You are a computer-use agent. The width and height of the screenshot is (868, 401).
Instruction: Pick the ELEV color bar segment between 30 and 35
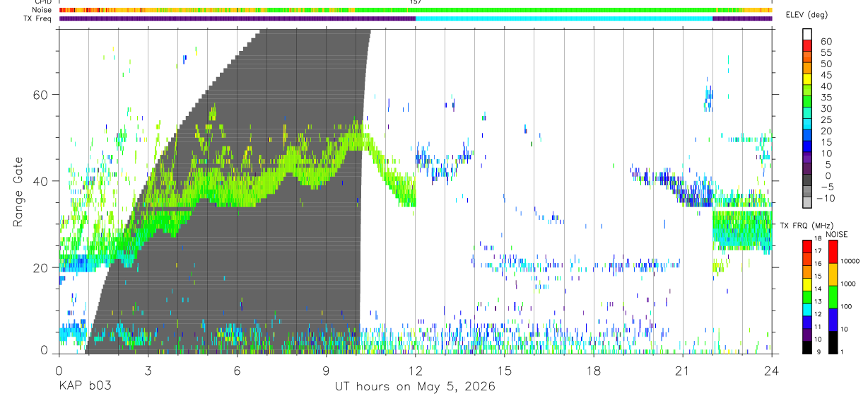[808, 103]
